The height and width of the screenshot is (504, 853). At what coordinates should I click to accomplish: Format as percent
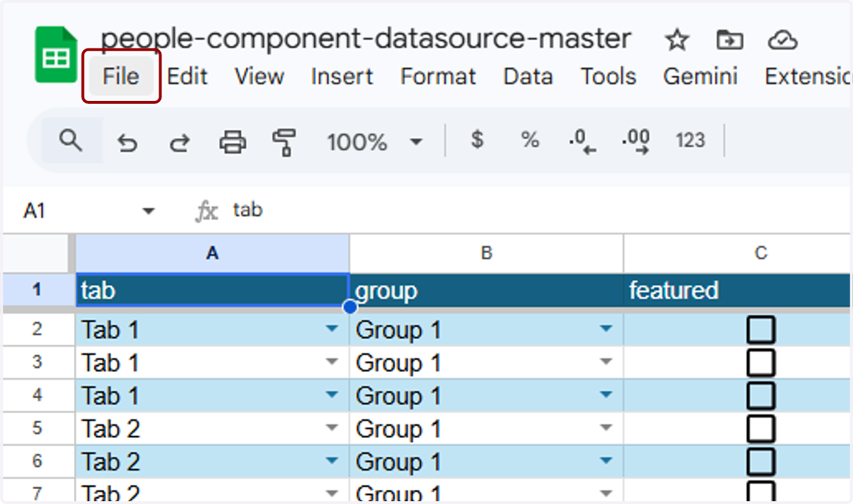click(530, 140)
